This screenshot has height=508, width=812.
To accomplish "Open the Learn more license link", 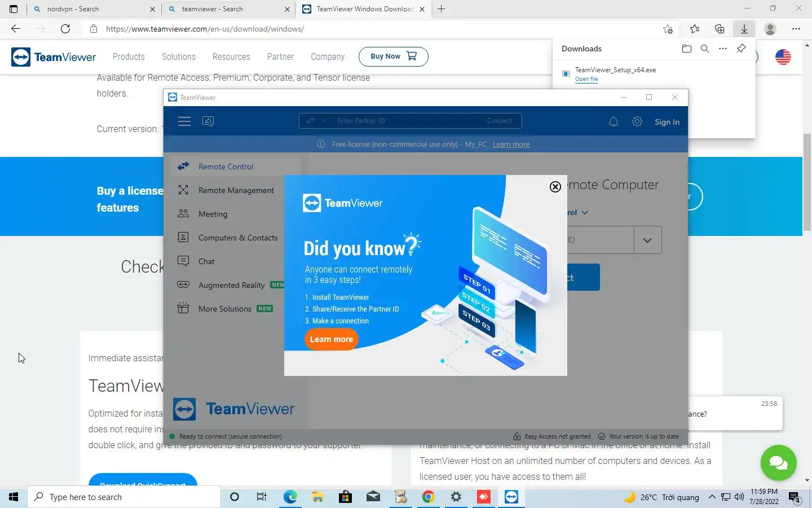I will pyautogui.click(x=511, y=144).
